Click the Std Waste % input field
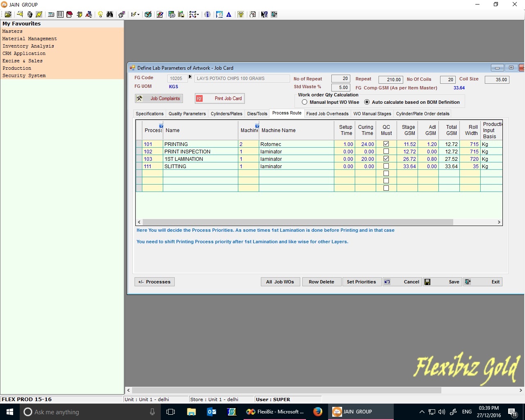 click(340, 87)
